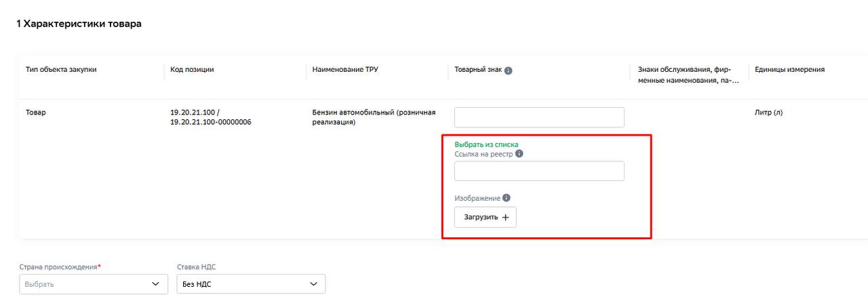Click info icon next to Изображение label
868x297 pixels.
coord(507,198)
